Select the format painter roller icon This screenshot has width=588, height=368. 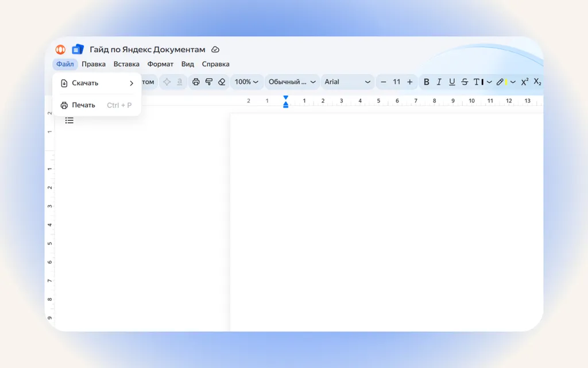(x=209, y=82)
